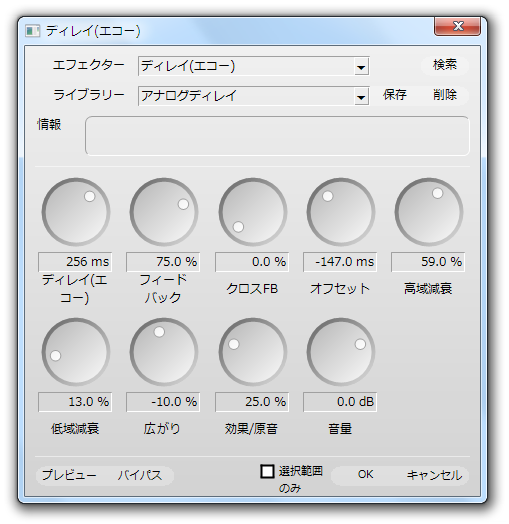Screen dimensions: 509x524
Task: Toggle the バイパス bypass button
Action: 140,475
